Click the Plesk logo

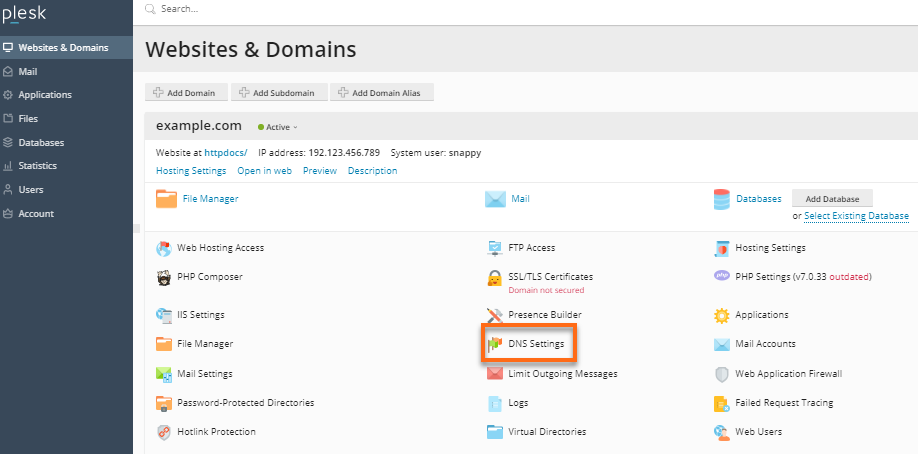click(23, 14)
